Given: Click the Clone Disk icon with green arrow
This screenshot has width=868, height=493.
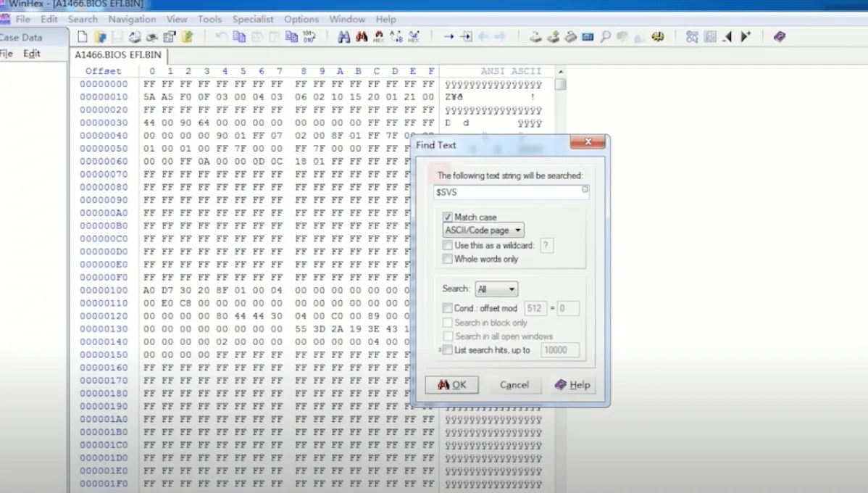Looking at the screenshot, I should tap(553, 36).
